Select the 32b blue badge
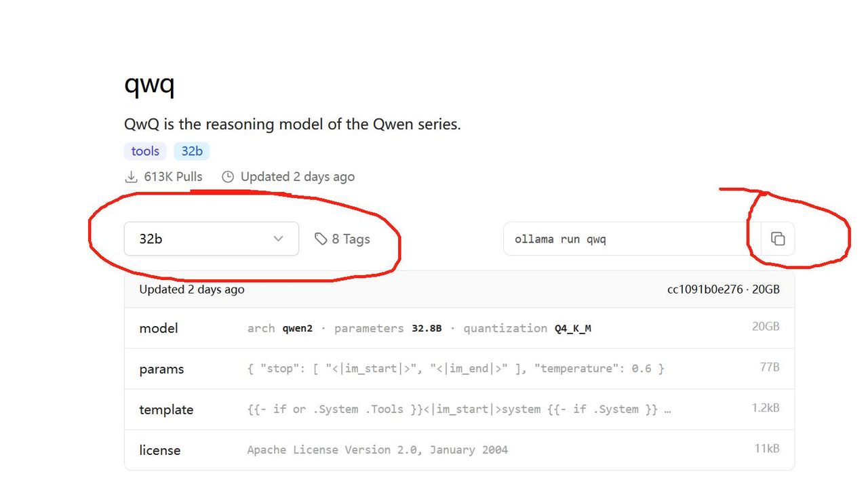The image size is (868, 480). click(192, 151)
